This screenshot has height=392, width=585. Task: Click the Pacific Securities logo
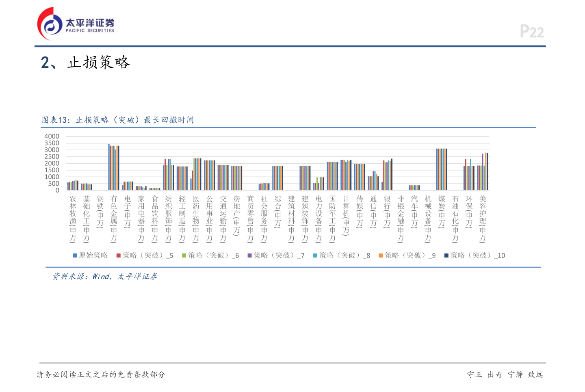(76, 24)
